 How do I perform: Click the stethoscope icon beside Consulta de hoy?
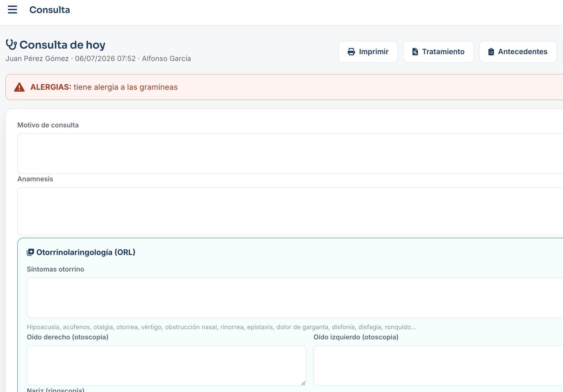pyautogui.click(x=11, y=45)
